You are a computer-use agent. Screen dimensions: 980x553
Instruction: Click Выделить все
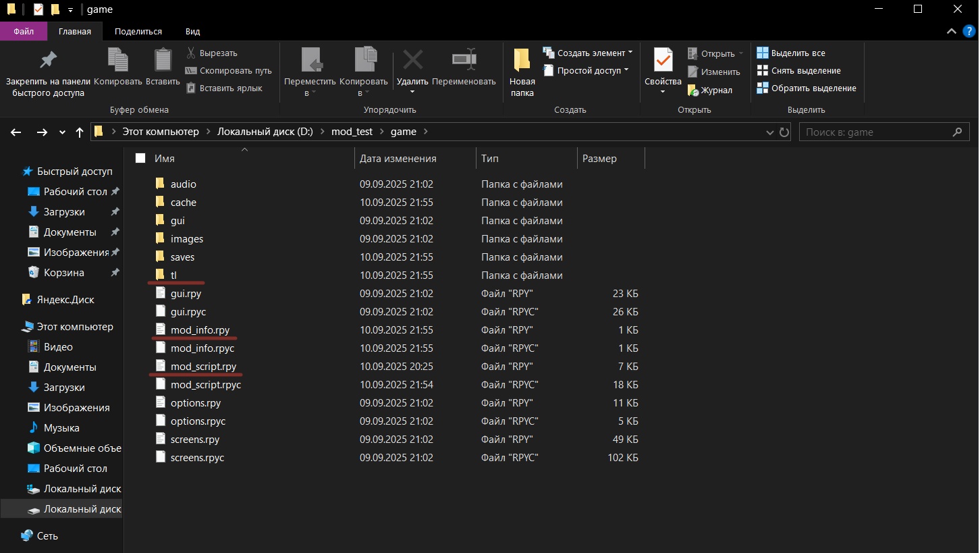click(790, 53)
